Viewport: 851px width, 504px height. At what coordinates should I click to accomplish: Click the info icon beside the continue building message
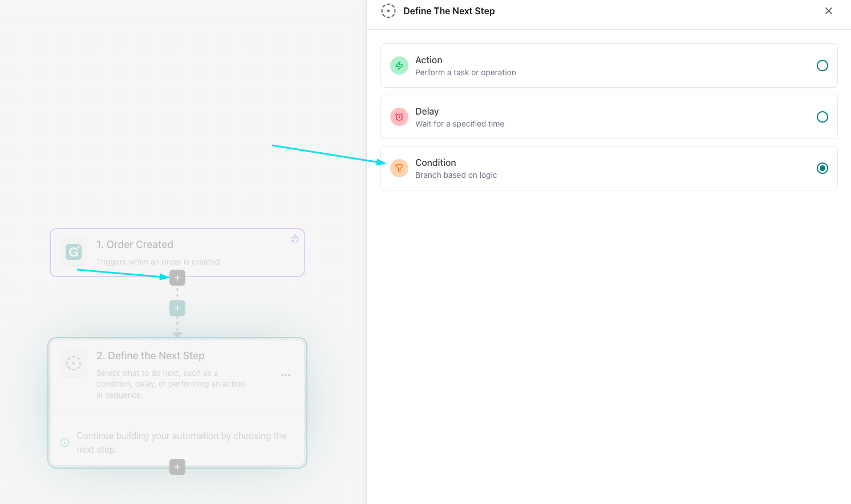coord(65,442)
